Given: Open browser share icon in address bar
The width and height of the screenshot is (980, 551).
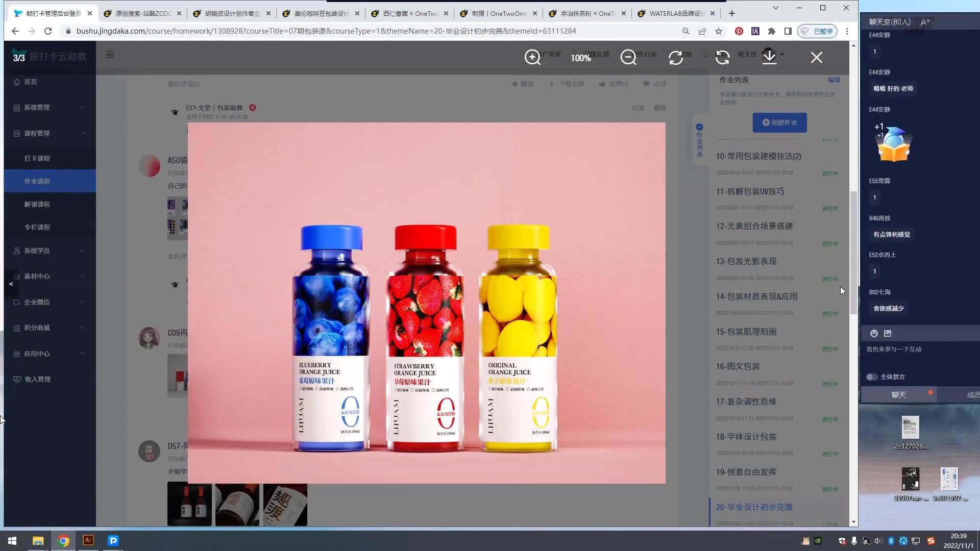Looking at the screenshot, I should 702,31.
